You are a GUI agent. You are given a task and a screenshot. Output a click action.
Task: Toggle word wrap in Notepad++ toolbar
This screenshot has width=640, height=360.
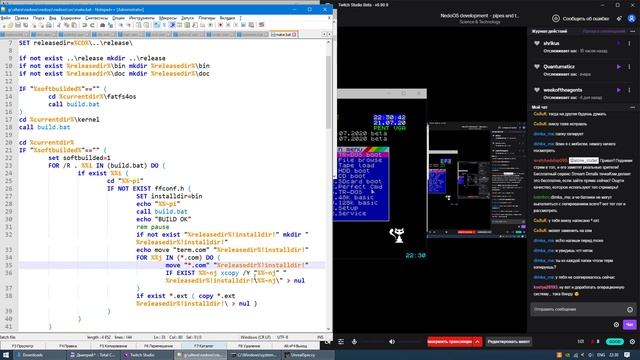(x=156, y=25)
